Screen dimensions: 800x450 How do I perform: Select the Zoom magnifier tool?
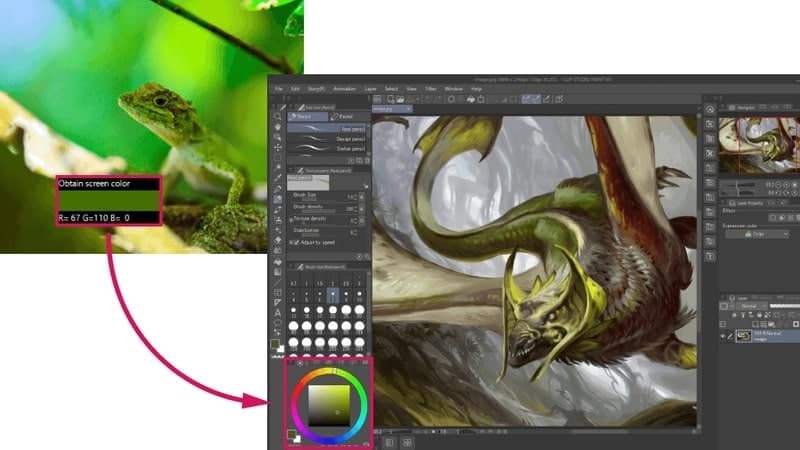pyautogui.click(x=278, y=117)
